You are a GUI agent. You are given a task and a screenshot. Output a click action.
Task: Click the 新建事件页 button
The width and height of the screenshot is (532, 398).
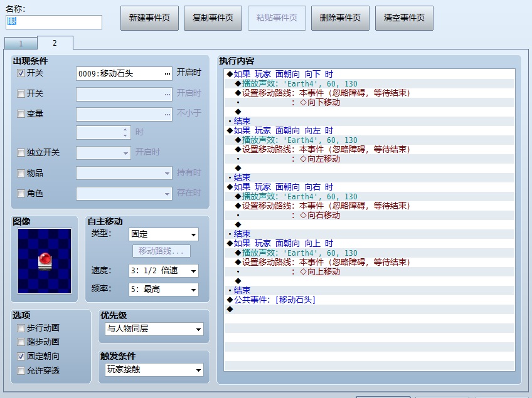point(149,18)
